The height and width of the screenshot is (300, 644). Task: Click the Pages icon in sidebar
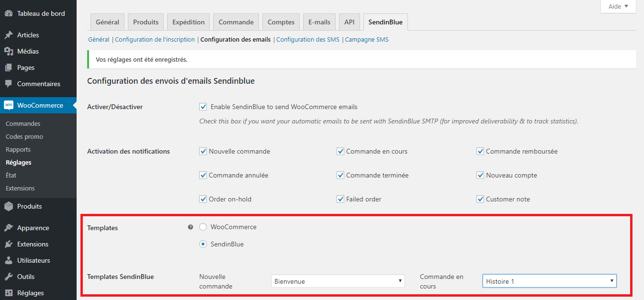[9, 67]
